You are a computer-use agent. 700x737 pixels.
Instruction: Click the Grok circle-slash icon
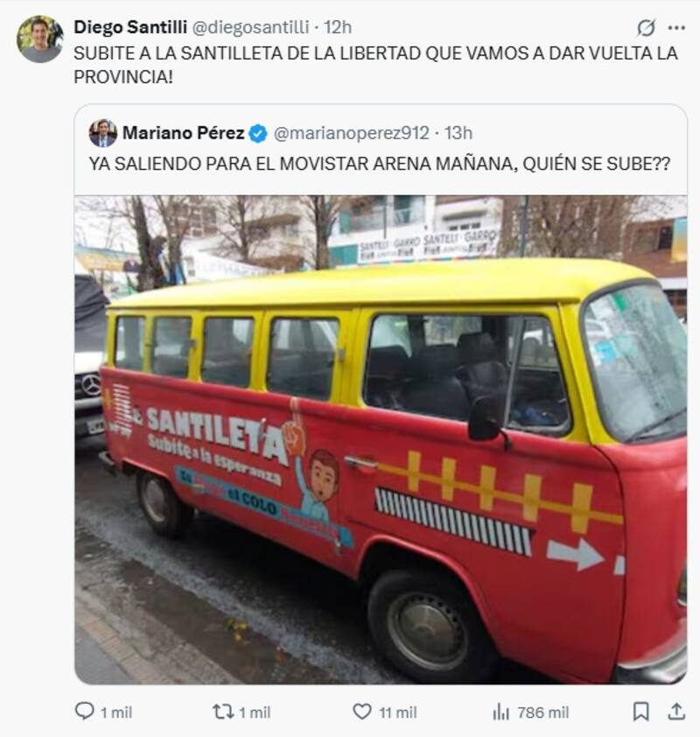(646, 28)
